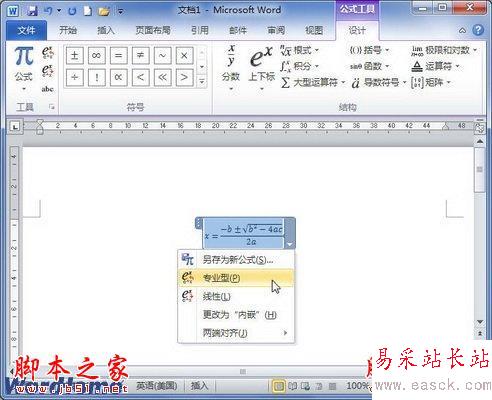The height and width of the screenshot is (400, 492).
Task: Open the 工具 group dialog launcher
Action: (52, 107)
